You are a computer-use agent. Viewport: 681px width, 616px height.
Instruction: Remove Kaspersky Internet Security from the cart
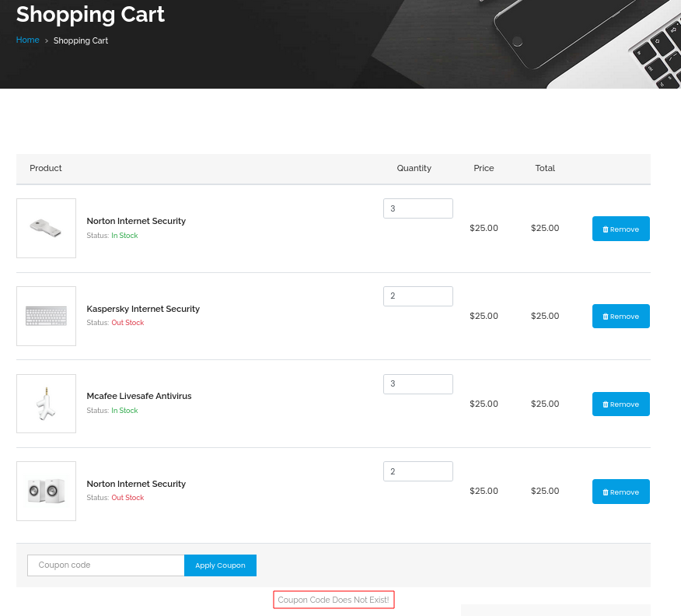(620, 317)
